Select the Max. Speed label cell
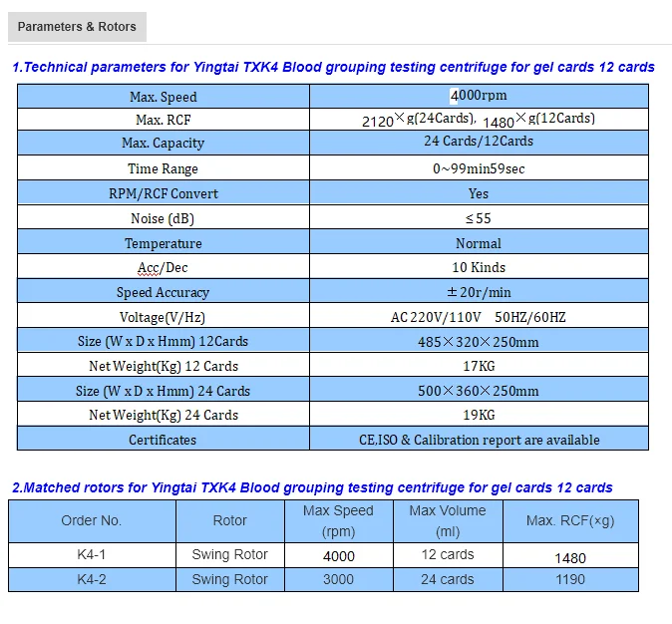The image size is (672, 624). (x=164, y=97)
